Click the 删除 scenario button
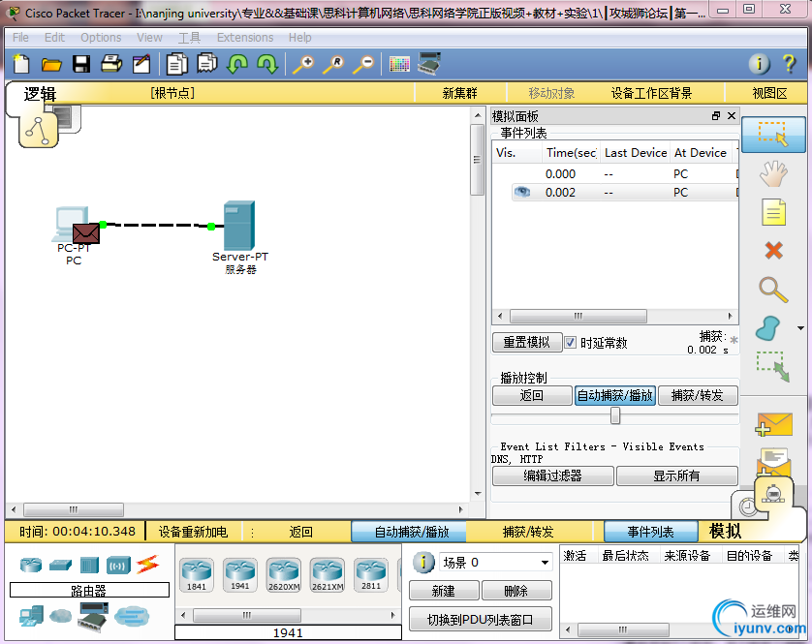Viewport: 812px width, 644px height. tap(516, 591)
